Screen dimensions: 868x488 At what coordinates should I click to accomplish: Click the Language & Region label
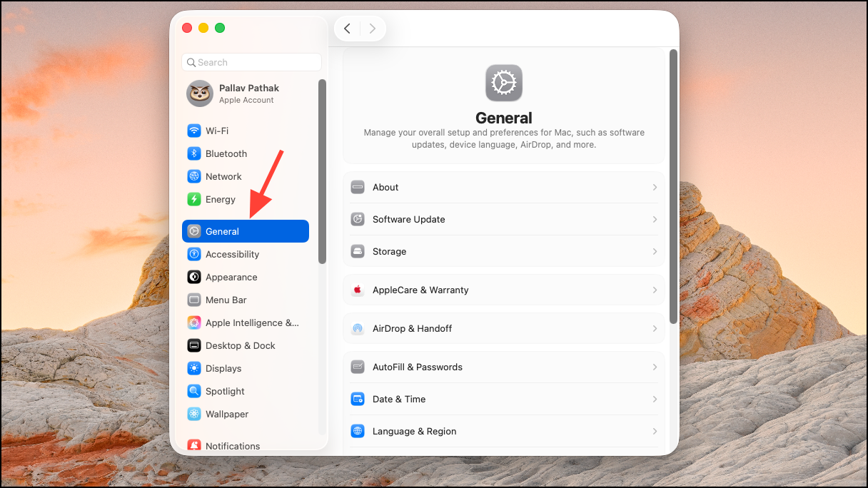tap(414, 431)
